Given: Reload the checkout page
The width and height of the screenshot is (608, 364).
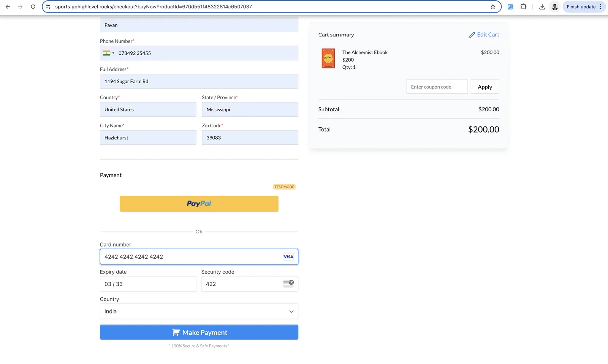Looking at the screenshot, I should [33, 6].
